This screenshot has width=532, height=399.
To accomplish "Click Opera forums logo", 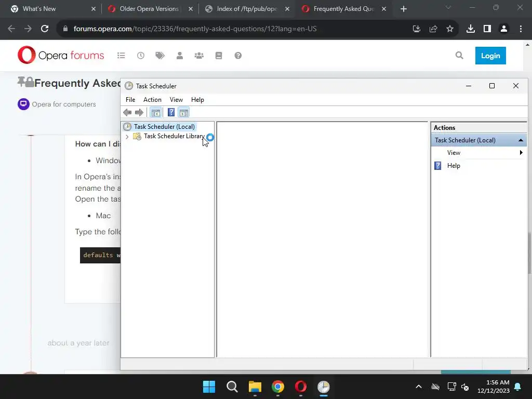I will coord(61,55).
